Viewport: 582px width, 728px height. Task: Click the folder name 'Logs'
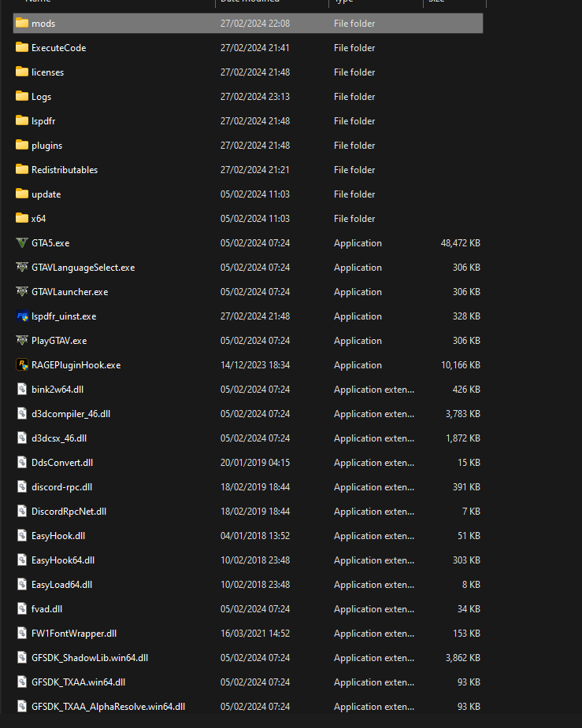pyautogui.click(x=41, y=97)
